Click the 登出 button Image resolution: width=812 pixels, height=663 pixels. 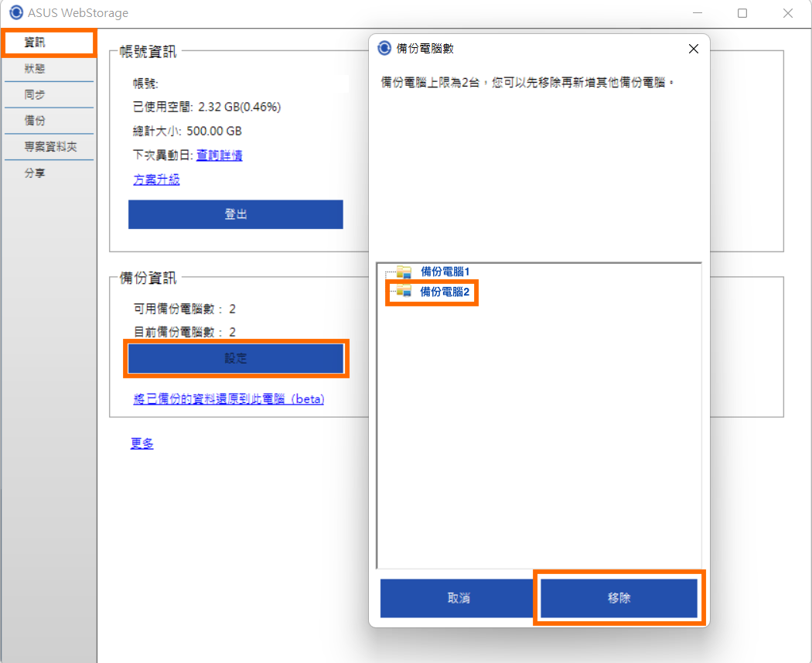coord(236,214)
